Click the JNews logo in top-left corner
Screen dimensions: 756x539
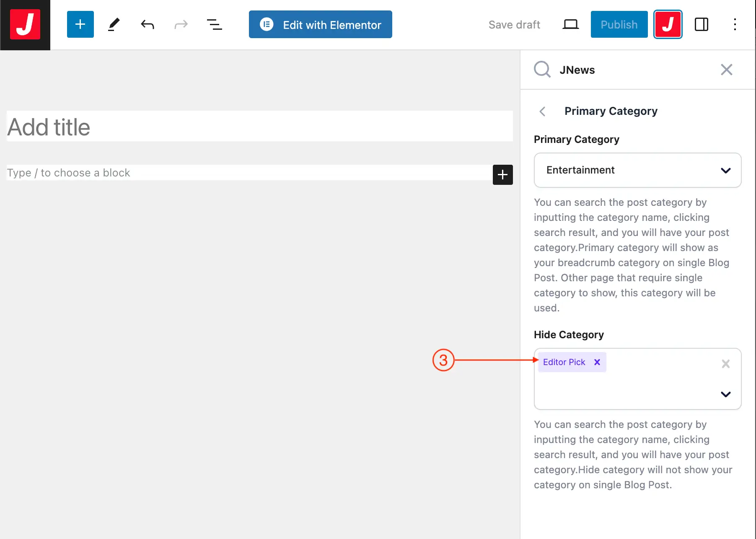click(x=25, y=25)
